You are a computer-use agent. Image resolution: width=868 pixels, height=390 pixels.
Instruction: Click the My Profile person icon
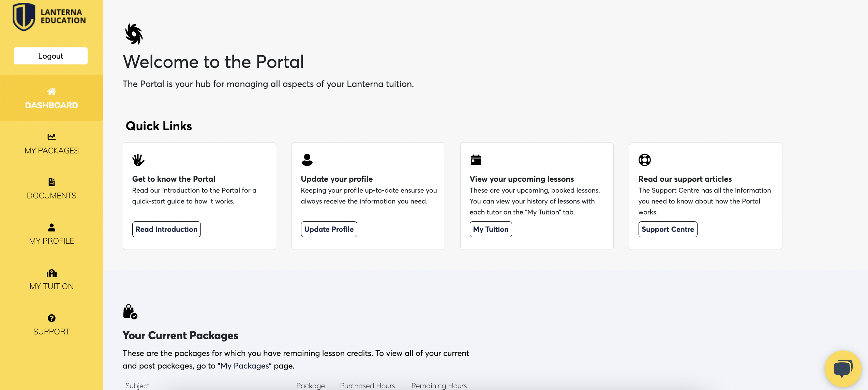coord(51,227)
